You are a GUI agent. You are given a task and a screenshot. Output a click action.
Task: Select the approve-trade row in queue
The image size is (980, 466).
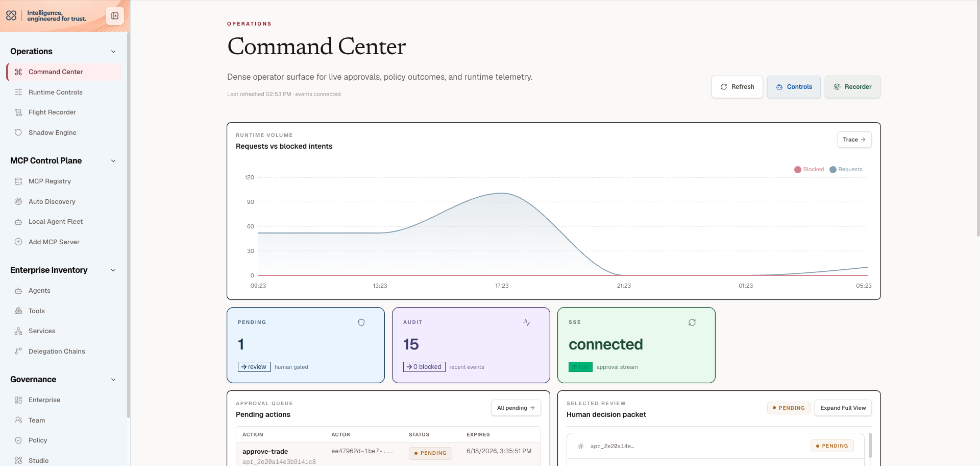pos(388,454)
